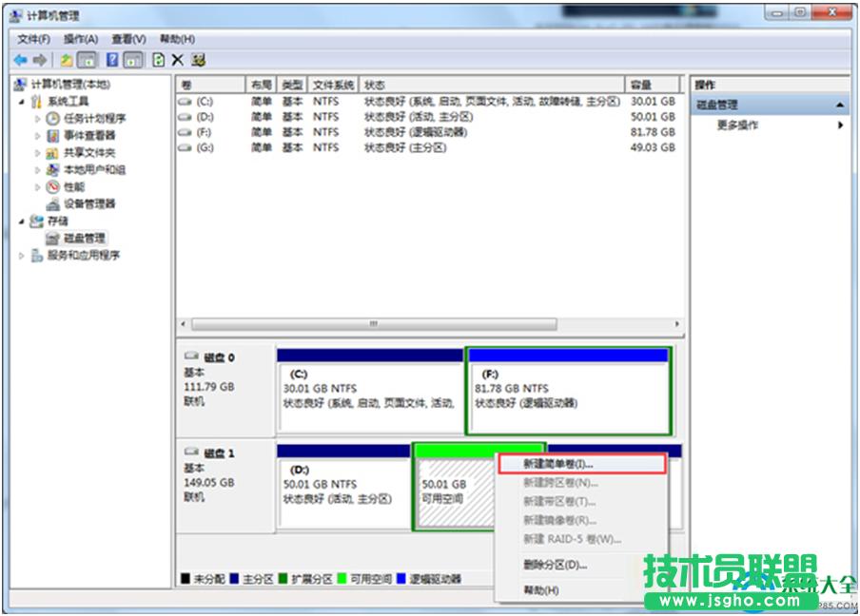Click the volume list horizontal scrollbar thumb
Image resolution: width=860 pixels, height=616 pixels.
[x=374, y=324]
